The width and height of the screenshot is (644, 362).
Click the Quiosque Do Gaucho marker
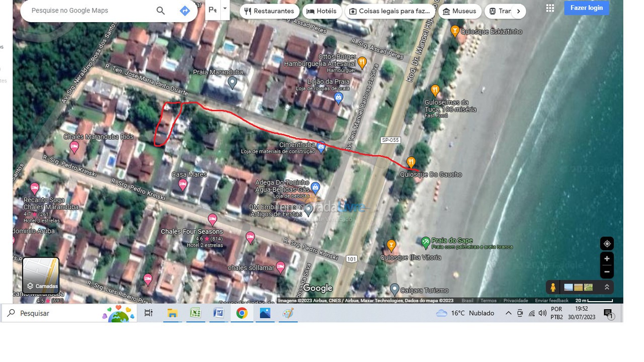[x=411, y=162]
